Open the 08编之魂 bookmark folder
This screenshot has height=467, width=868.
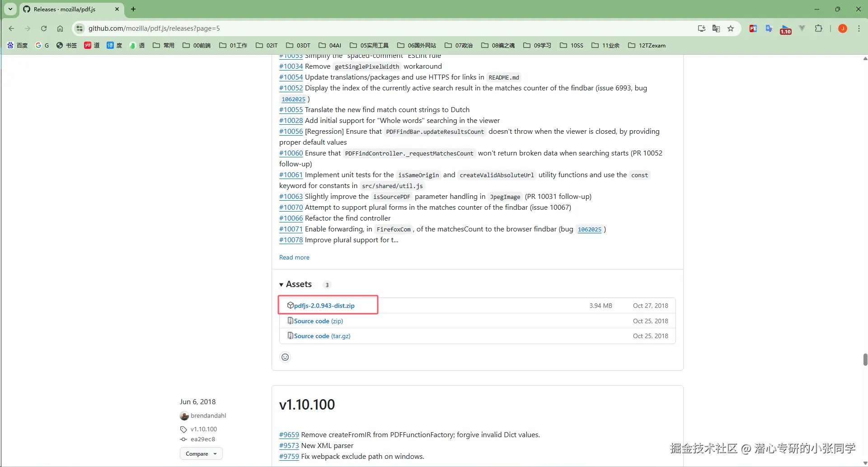click(498, 45)
